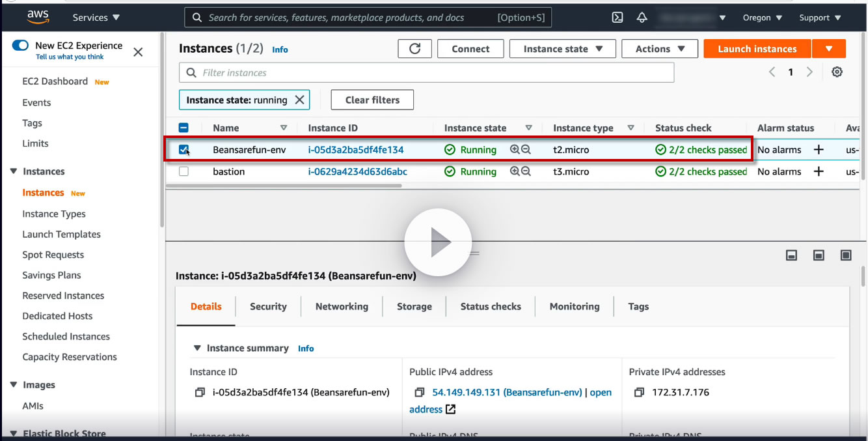Copy the Instance ID in summary
Image resolution: width=868 pixels, height=441 pixels.
click(200, 393)
